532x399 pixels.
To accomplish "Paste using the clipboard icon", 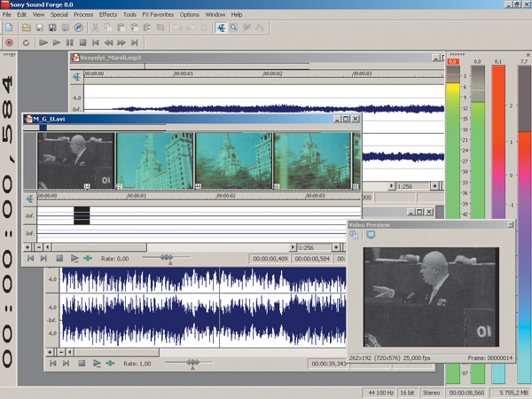I will pos(121,27).
